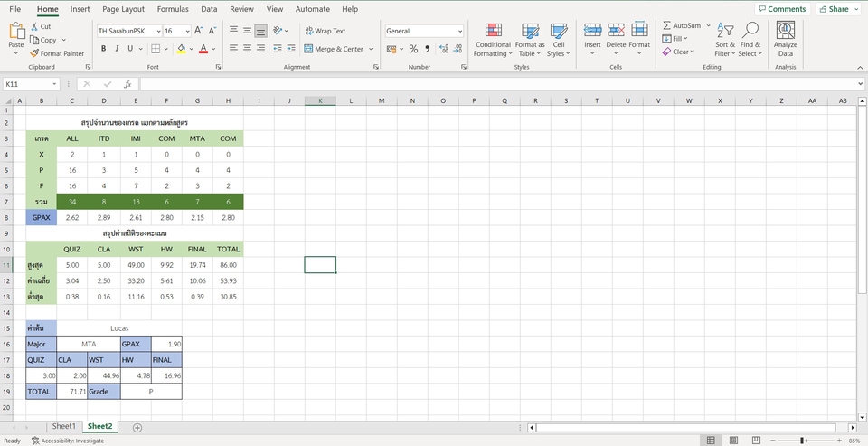868x446 pixels.
Task: Open Format as Table gallery
Action: [x=530, y=40]
